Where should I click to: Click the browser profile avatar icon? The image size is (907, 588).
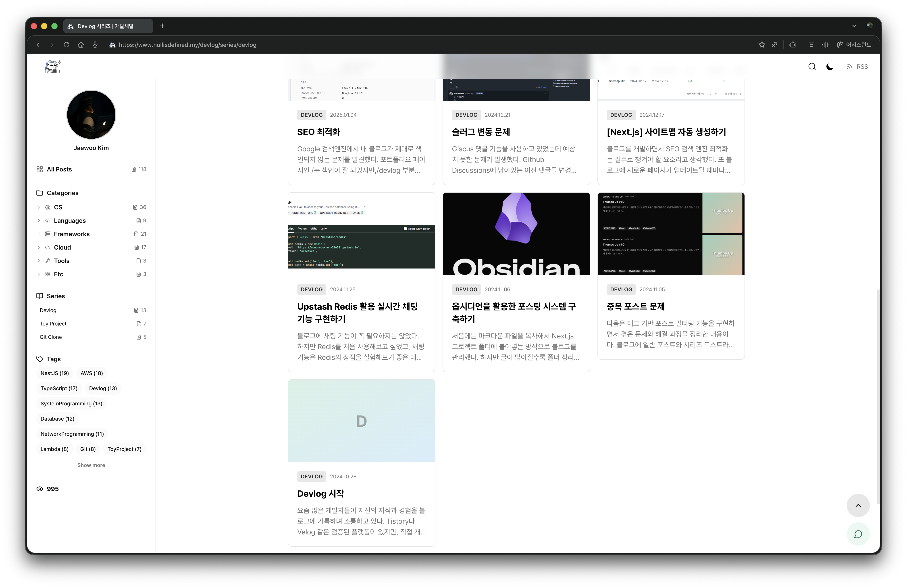(x=869, y=25)
